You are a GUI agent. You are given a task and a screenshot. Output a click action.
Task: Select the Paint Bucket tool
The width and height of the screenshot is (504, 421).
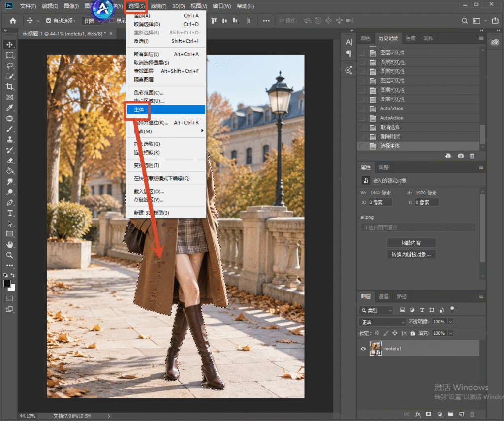pyautogui.click(x=10, y=171)
